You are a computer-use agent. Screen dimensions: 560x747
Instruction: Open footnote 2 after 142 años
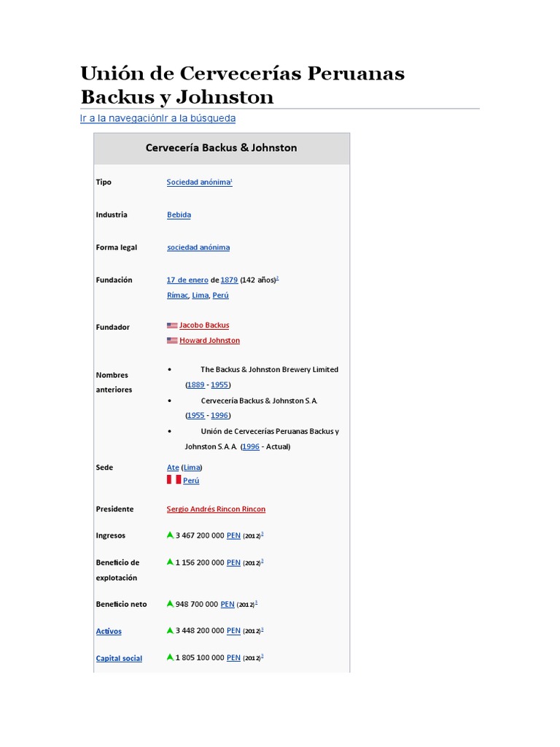coord(277,278)
